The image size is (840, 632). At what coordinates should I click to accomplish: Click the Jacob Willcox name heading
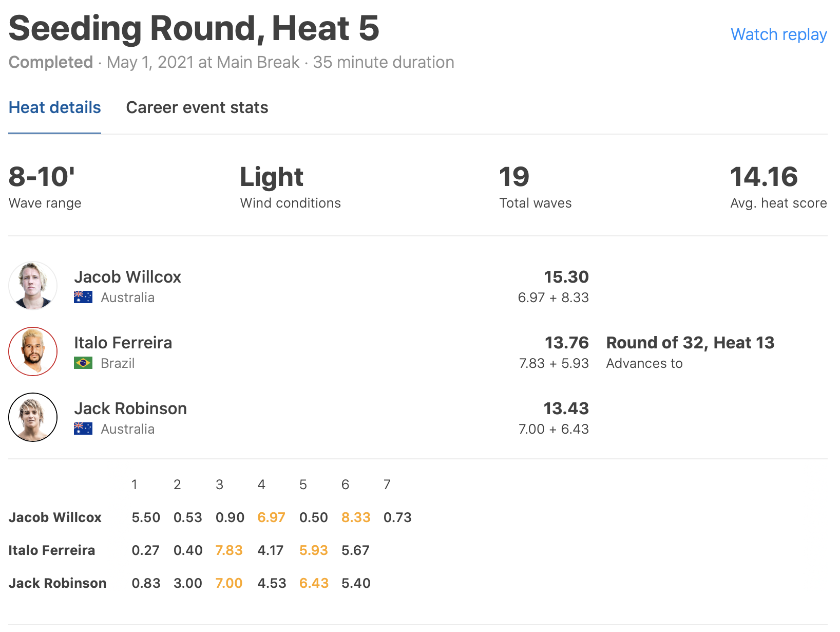click(x=127, y=277)
